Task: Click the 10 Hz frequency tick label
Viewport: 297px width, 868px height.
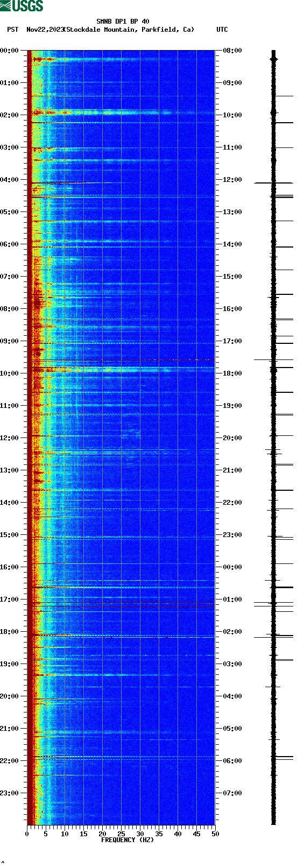Action: (65, 834)
